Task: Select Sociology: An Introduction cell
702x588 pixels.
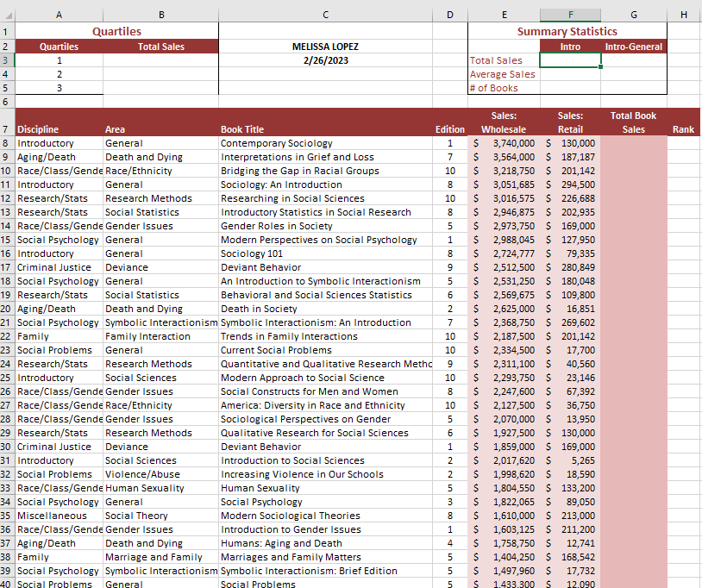Action: click(325, 185)
